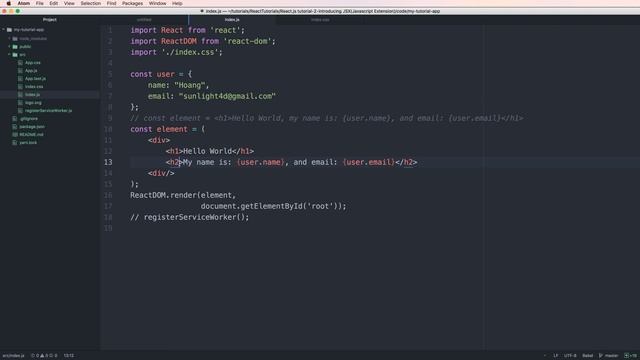Viewport: 640px width, 360px height.
Task: Collapse the my-tutorial-app root folder
Action: coord(4,30)
